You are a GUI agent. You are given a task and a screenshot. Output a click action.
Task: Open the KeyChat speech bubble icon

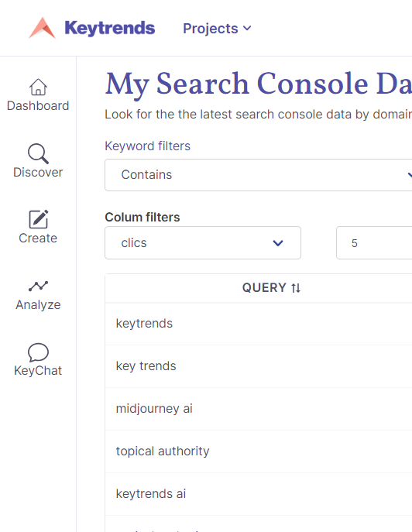click(38, 352)
